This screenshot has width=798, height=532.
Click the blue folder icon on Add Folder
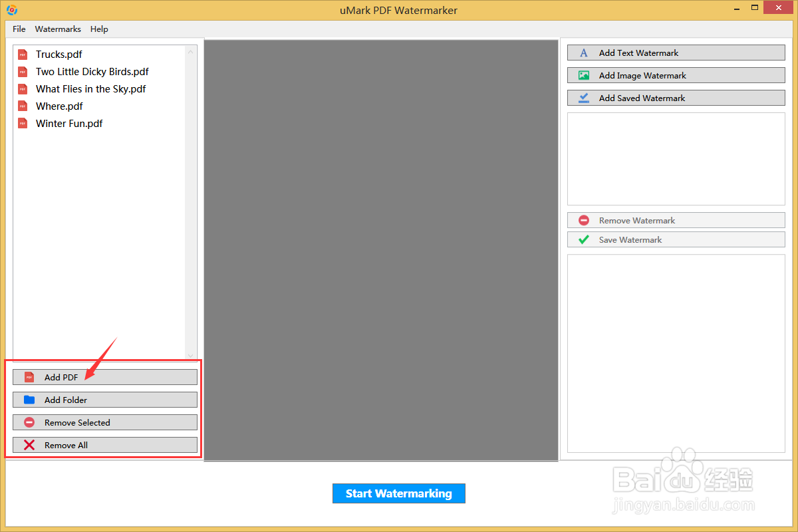[29, 400]
